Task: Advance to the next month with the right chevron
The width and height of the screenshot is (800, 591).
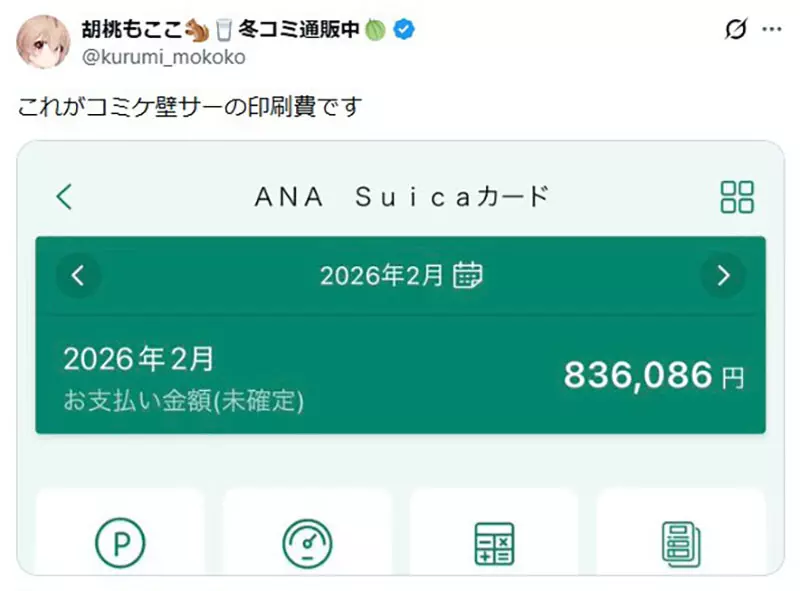Action: [x=722, y=275]
